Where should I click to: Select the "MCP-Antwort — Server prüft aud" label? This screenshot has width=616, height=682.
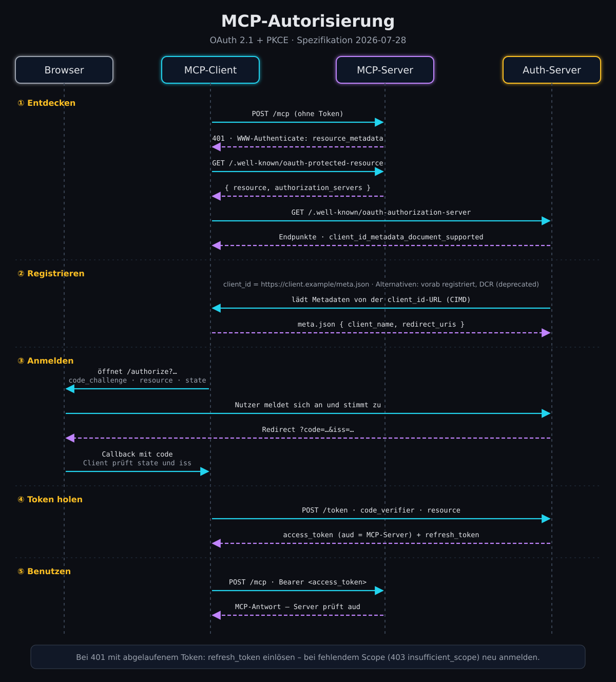click(298, 607)
